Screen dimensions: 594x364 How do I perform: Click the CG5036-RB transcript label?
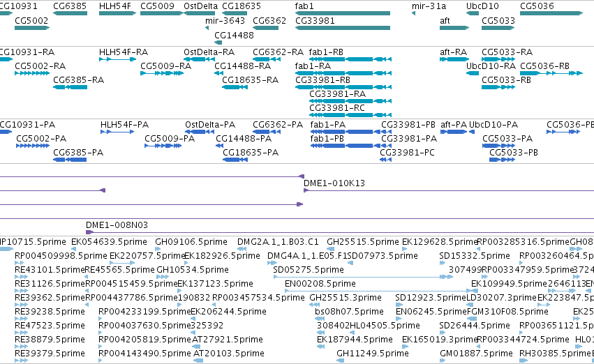544,66
